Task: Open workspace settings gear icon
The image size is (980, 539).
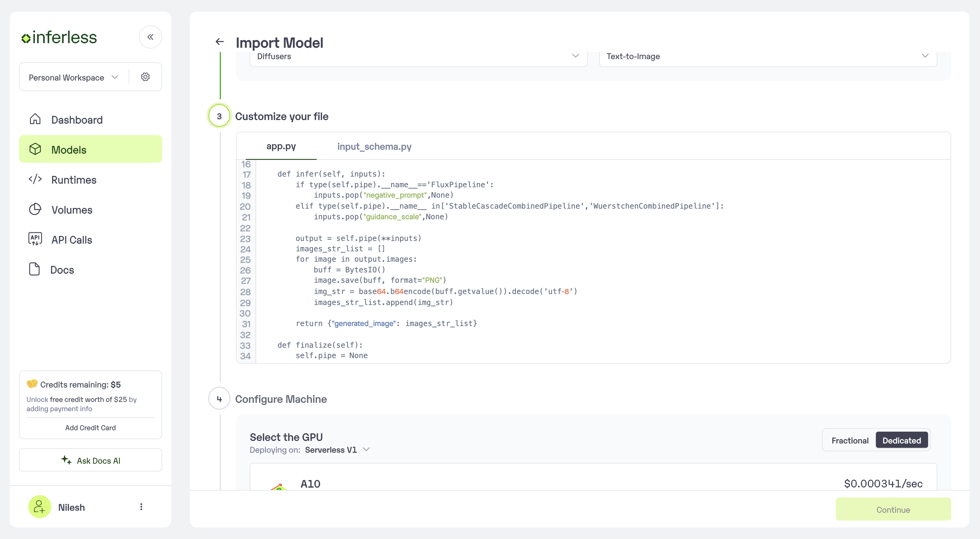Action: (145, 77)
